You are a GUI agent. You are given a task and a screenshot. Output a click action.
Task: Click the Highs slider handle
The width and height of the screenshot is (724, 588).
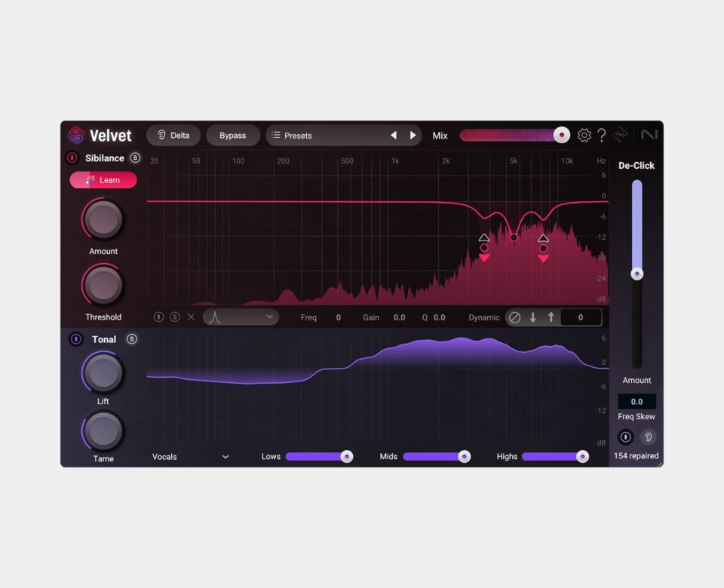582,457
